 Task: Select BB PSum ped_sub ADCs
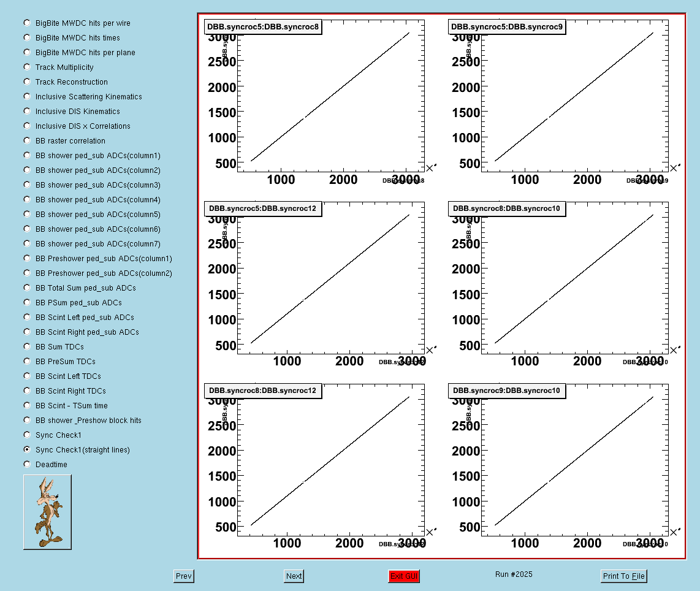pos(27,303)
